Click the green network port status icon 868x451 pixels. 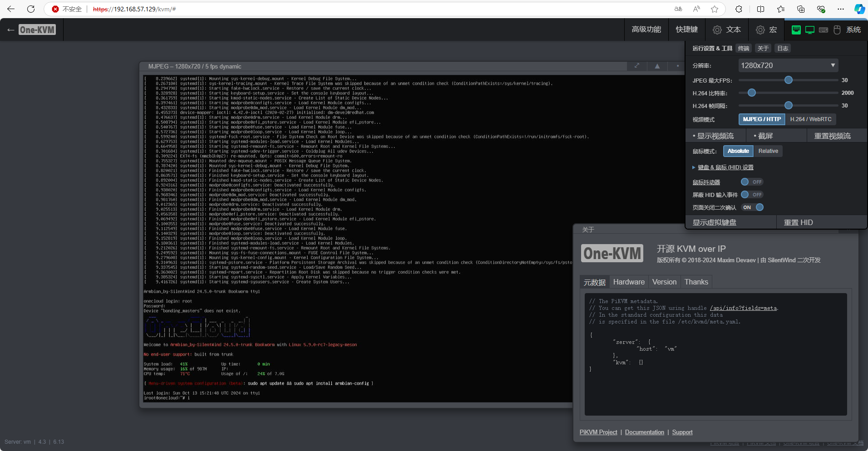[x=796, y=30]
